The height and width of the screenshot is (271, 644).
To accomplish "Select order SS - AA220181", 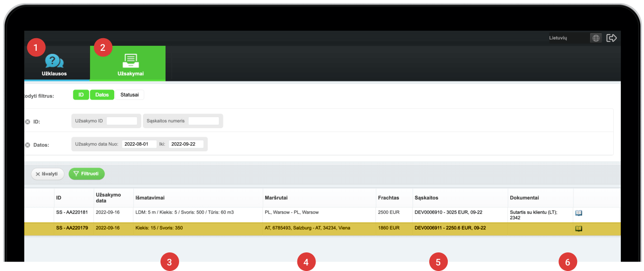I will [72, 212].
